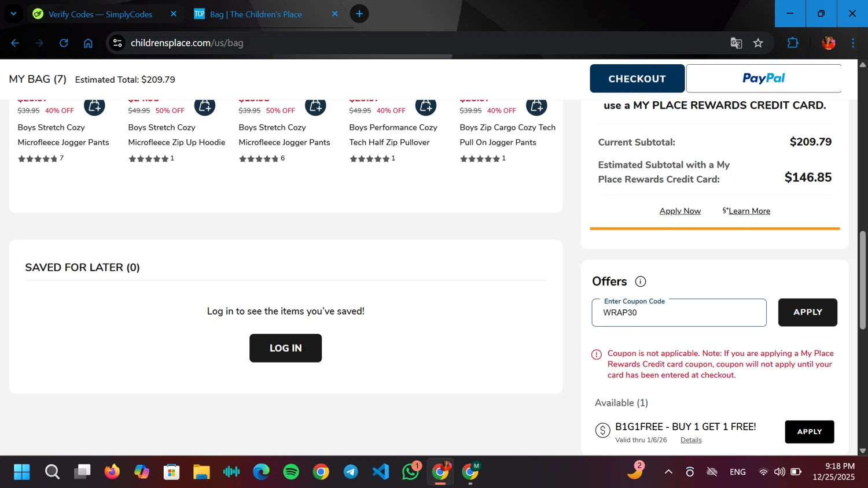Switch to the Verify Codes SimplyCodes tab
The height and width of the screenshot is (488, 868).
click(x=100, y=14)
